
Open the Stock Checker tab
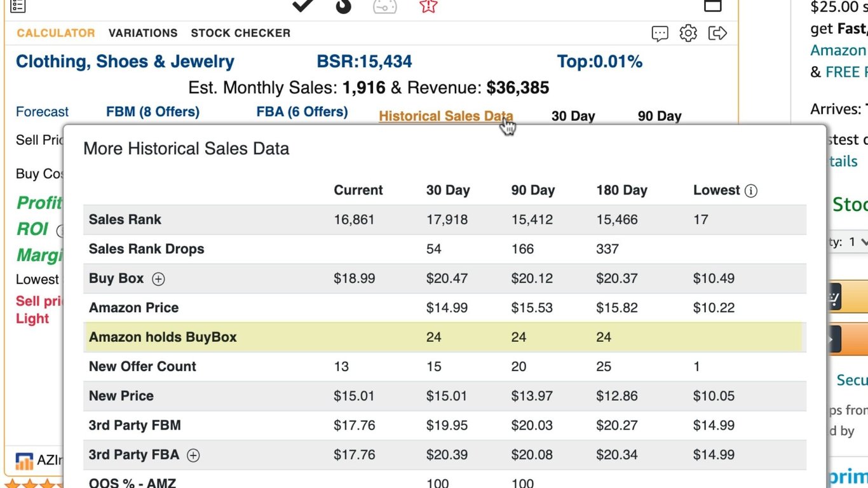240,33
